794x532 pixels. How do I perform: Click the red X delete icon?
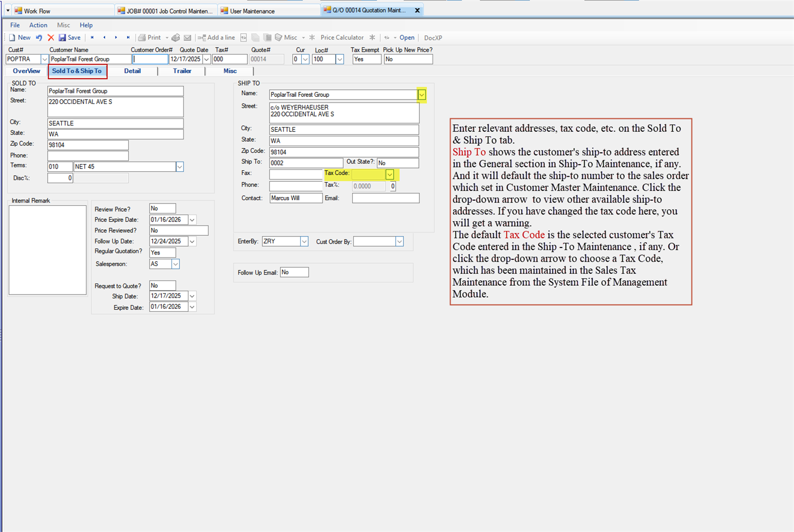(51, 38)
